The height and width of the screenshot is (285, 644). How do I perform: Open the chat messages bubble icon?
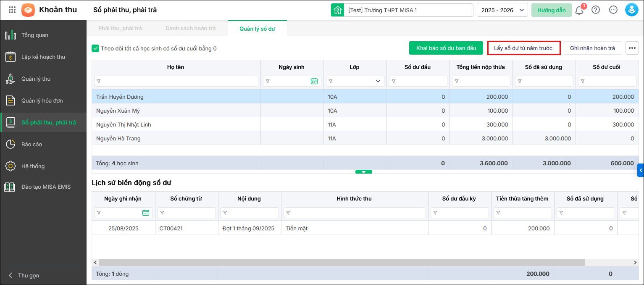(x=613, y=10)
